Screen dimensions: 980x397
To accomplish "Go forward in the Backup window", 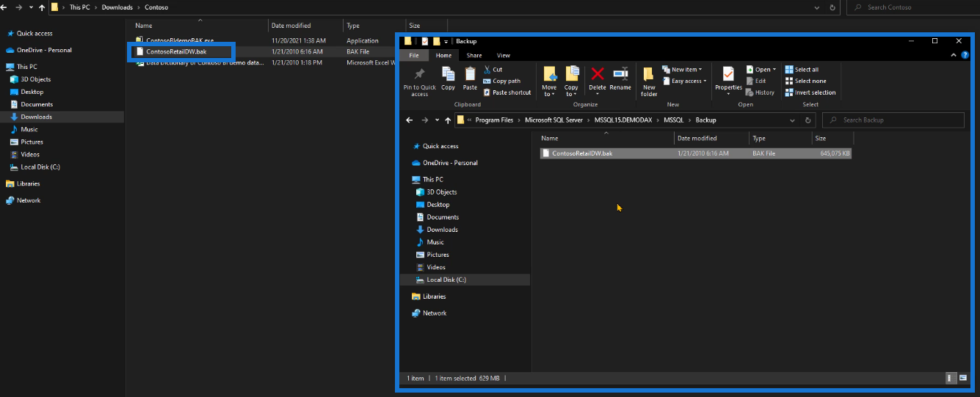I will 424,120.
